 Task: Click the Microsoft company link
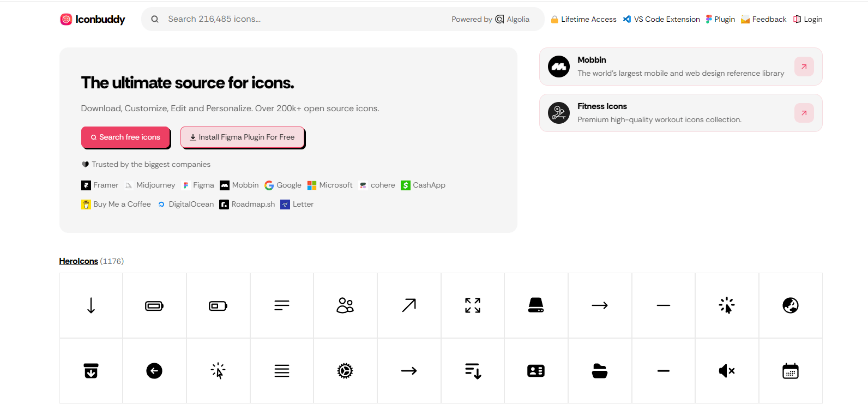330,185
